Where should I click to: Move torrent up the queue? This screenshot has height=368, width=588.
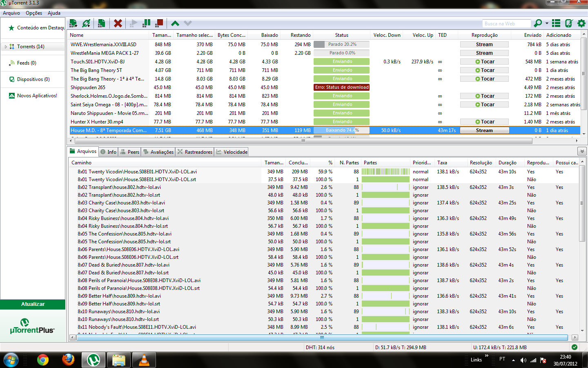(x=175, y=23)
